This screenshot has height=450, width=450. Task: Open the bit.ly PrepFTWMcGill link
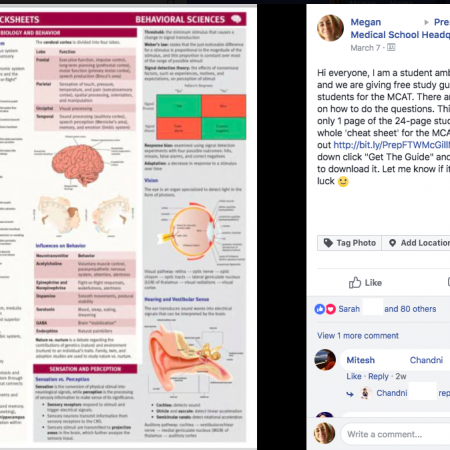(x=392, y=145)
